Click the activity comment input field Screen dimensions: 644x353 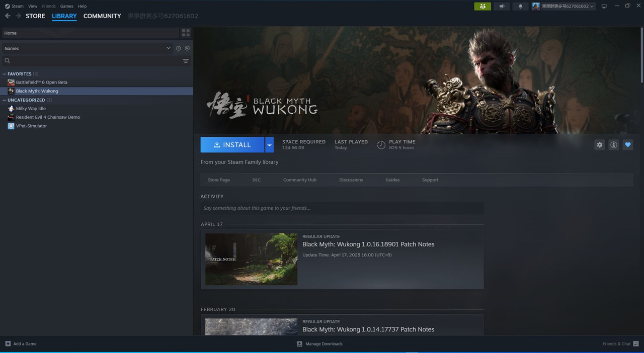click(342, 208)
